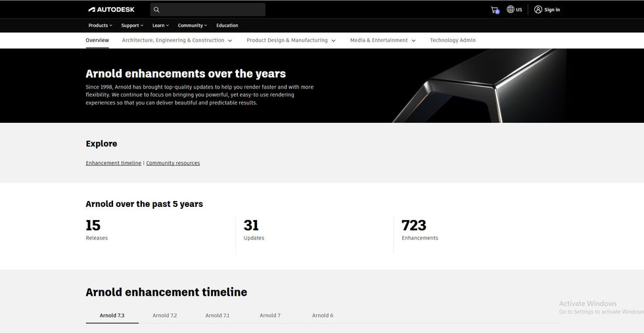This screenshot has width=644, height=333.
Task: Switch to the Arnold 7.1 tab
Action: point(218,315)
